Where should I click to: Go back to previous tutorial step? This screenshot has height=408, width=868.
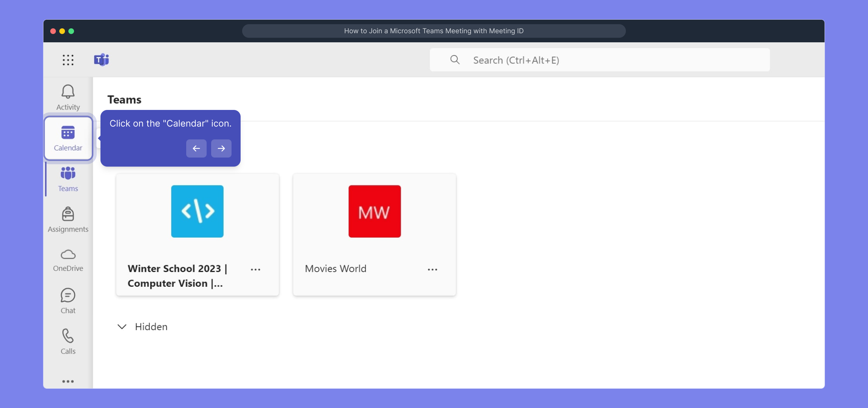coord(196,148)
